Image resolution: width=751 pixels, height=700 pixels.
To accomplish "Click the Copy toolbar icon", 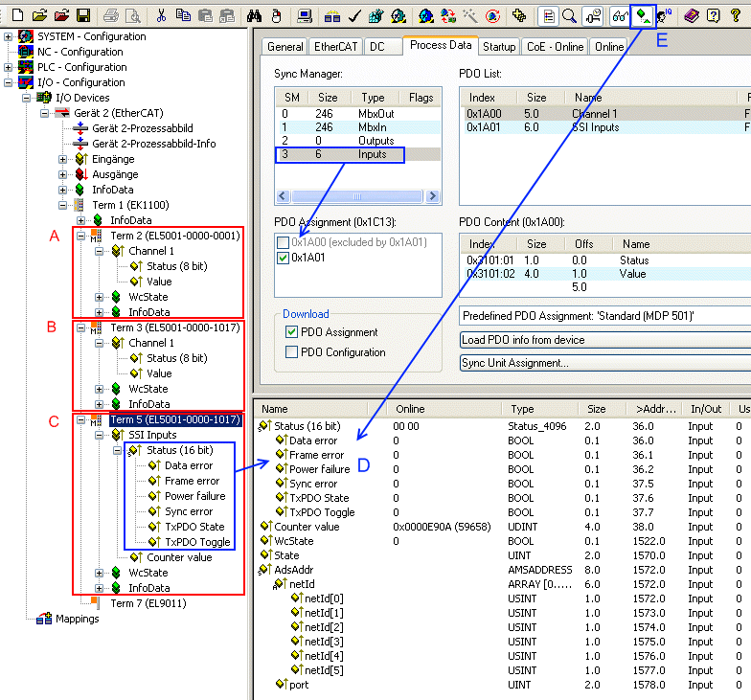I will tap(183, 15).
